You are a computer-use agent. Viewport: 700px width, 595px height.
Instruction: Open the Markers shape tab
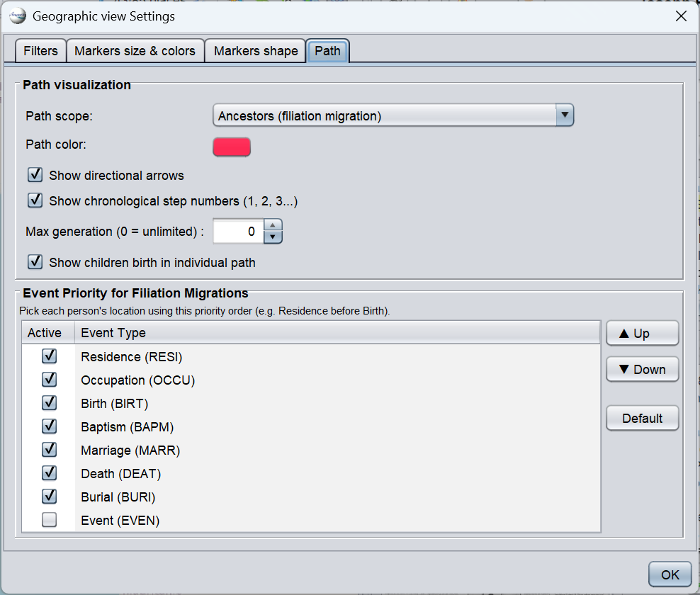tap(256, 51)
